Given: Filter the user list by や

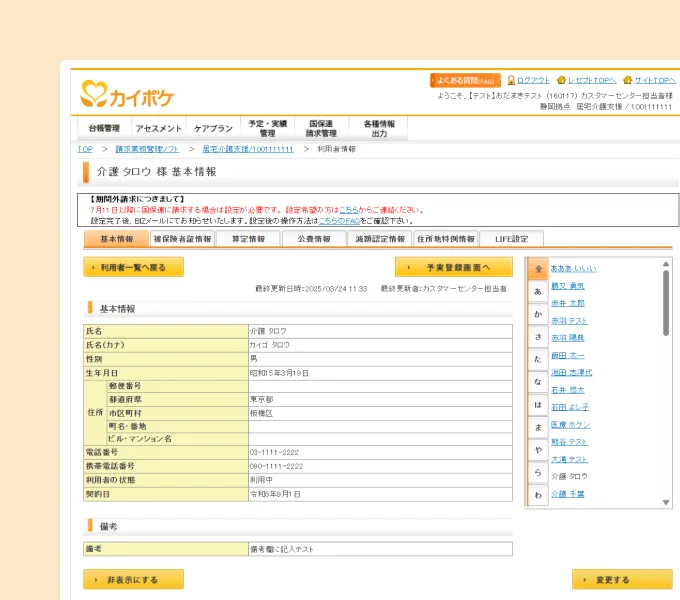Looking at the screenshot, I should pos(538,450).
